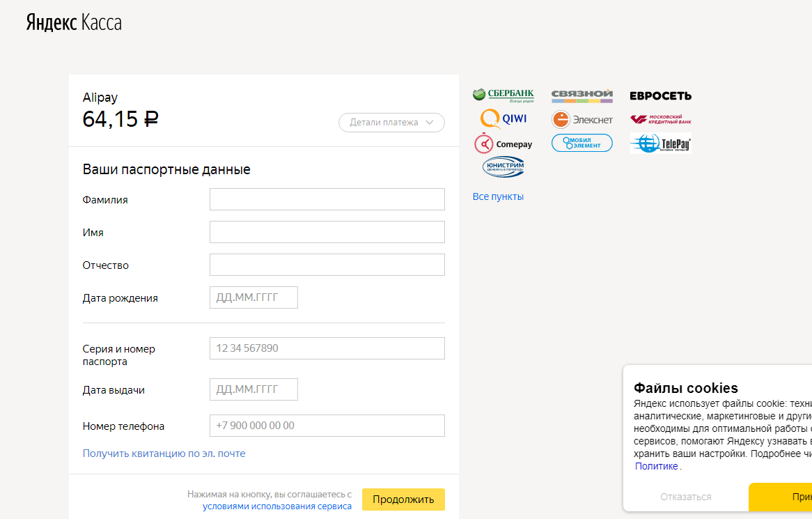Click the Sberbank logo
Image resolution: width=812 pixels, height=519 pixels.
503,95
